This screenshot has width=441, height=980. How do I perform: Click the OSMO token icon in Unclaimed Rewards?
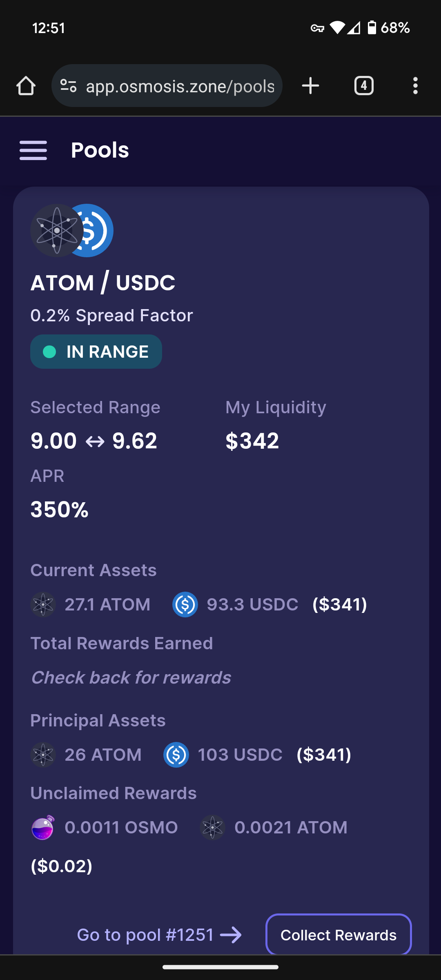pos(43,827)
